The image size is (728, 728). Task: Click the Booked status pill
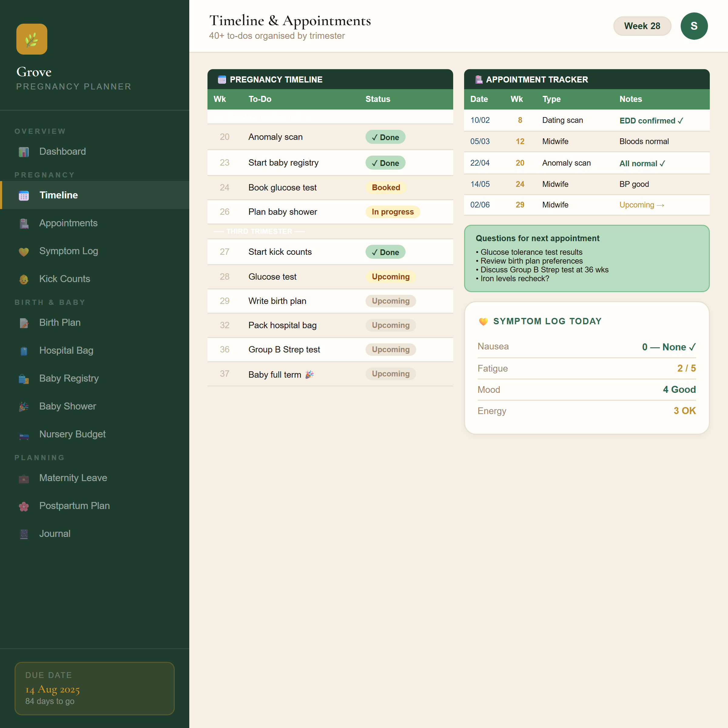386,187
